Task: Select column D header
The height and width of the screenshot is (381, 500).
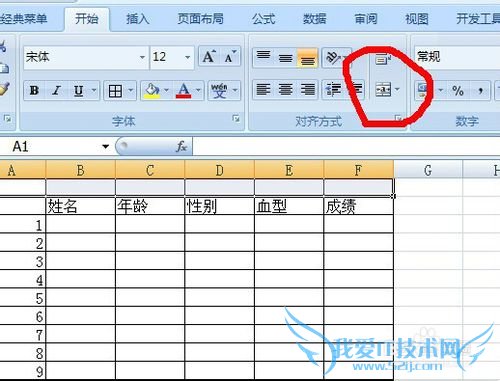Action: [219, 170]
